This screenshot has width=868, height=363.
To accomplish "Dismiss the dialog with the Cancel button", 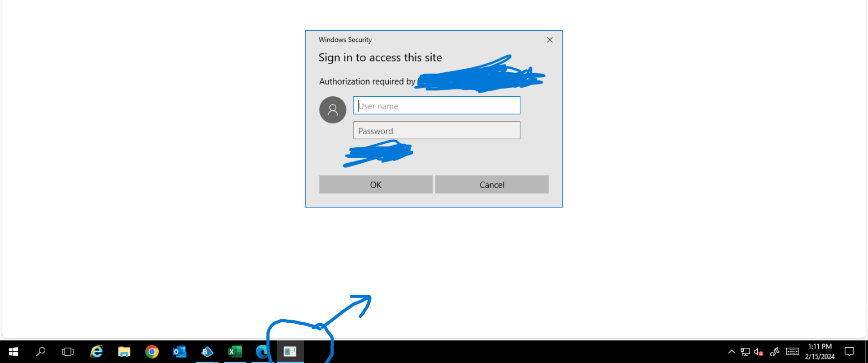I will 491,184.
